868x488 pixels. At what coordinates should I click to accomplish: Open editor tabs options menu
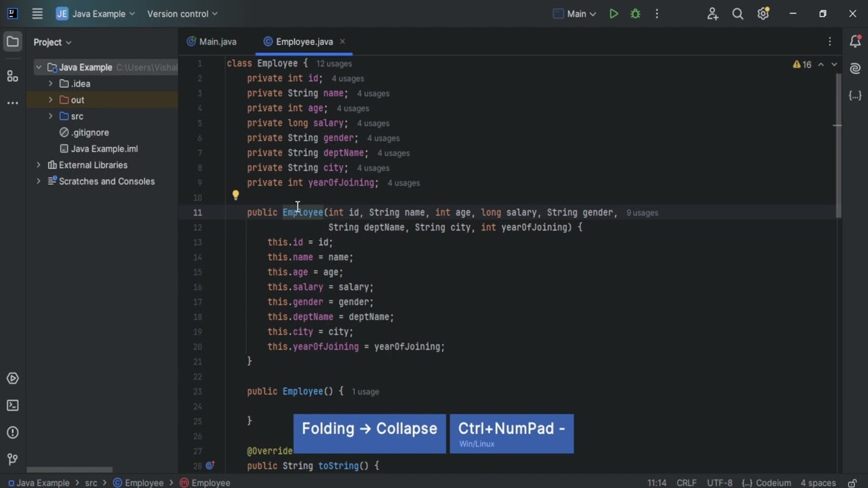click(830, 42)
